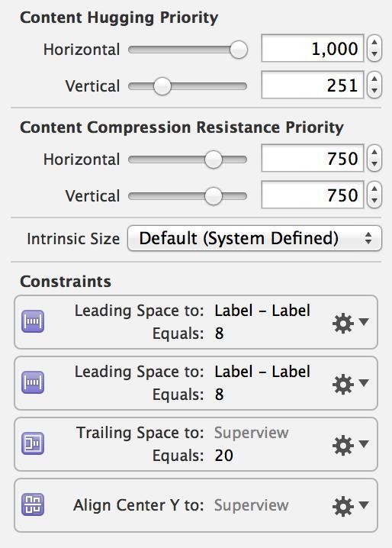Click Compression Resistance Vertical slider knob

pyautogui.click(x=213, y=196)
